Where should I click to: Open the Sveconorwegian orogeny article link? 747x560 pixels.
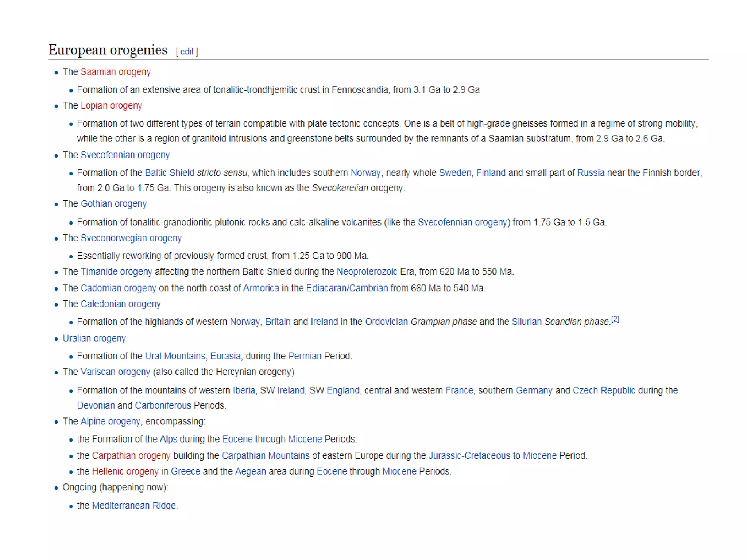[131, 238]
